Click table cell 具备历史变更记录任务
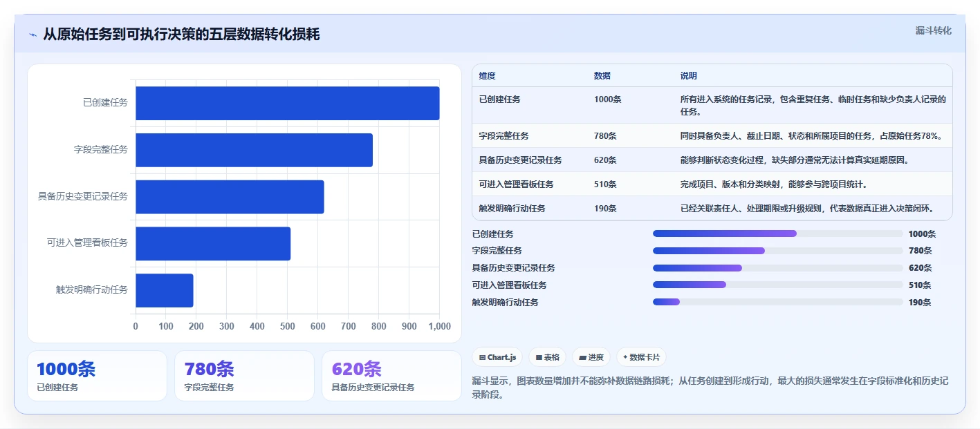The image size is (980, 429). click(x=521, y=160)
